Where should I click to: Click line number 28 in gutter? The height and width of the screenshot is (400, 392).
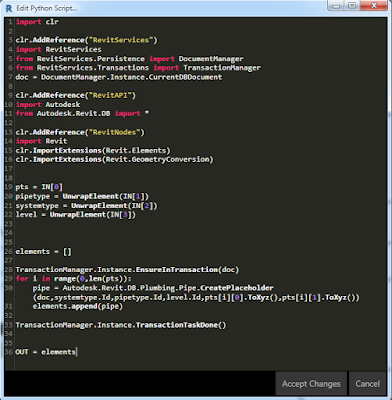tap(9, 270)
